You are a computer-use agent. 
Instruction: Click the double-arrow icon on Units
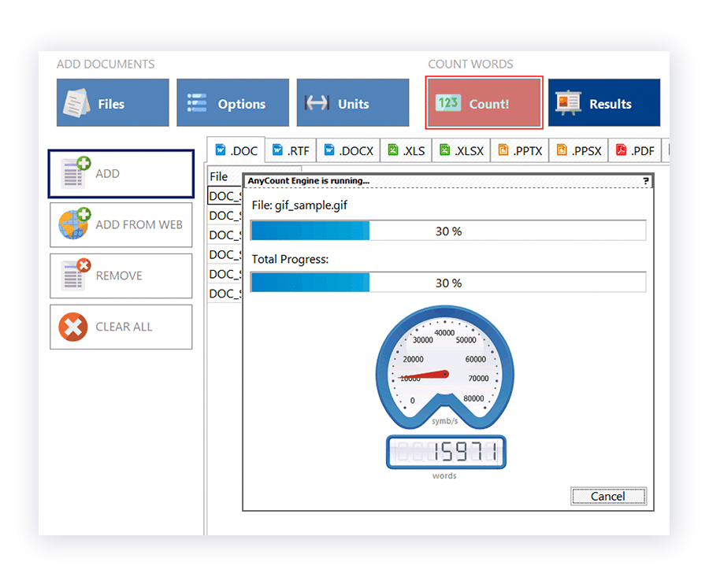click(317, 103)
